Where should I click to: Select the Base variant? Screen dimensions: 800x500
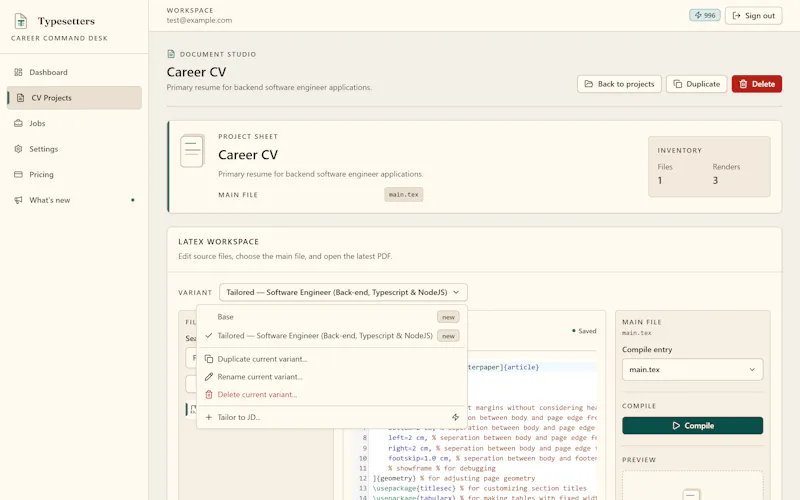(x=332, y=317)
